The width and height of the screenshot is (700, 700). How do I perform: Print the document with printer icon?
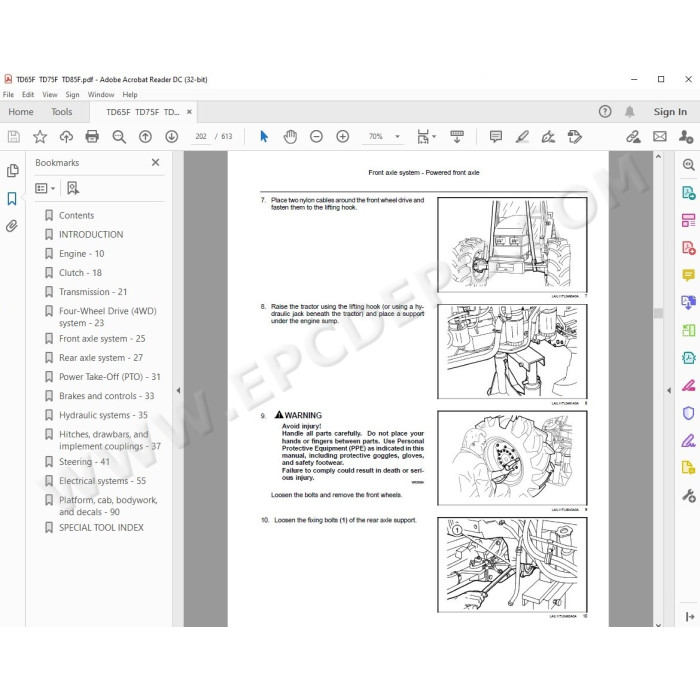coord(92,137)
